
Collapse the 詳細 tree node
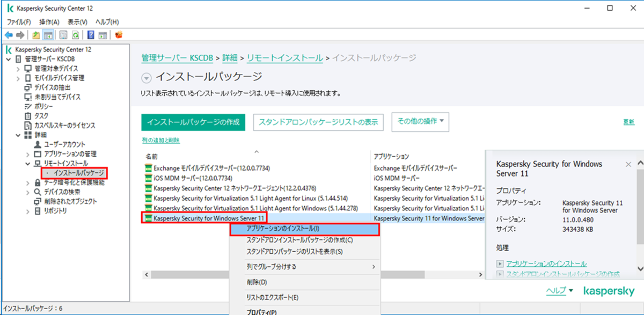pyautogui.click(x=18, y=135)
